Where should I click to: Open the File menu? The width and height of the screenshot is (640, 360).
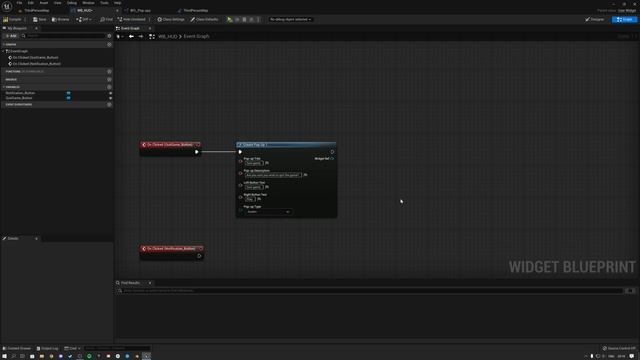tap(19, 3)
